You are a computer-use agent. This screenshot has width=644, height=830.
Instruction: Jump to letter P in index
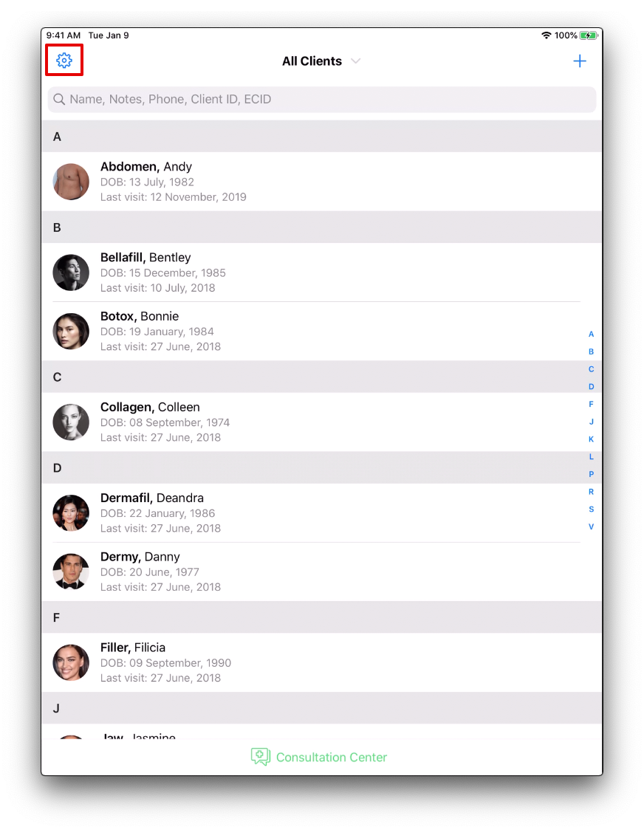(x=591, y=474)
